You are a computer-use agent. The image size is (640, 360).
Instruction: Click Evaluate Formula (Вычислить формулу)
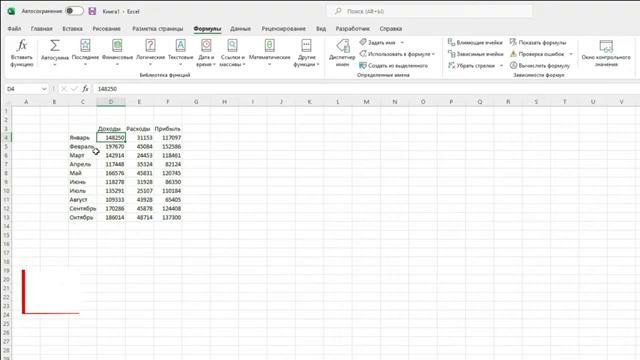click(x=540, y=65)
